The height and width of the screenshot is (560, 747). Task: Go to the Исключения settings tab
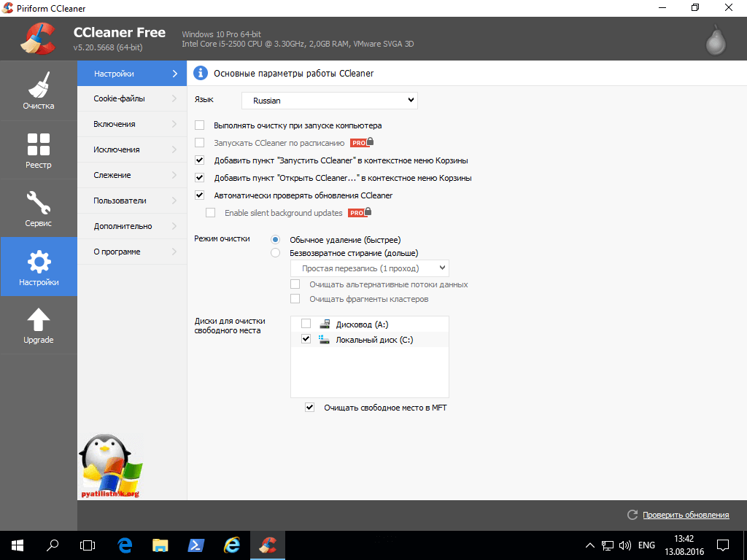pyautogui.click(x=131, y=149)
